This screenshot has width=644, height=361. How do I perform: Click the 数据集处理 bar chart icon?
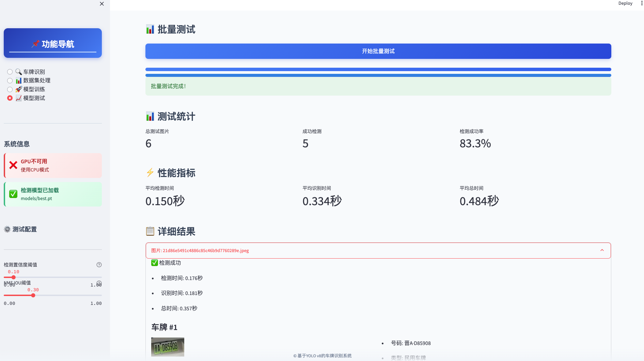pyautogui.click(x=18, y=81)
